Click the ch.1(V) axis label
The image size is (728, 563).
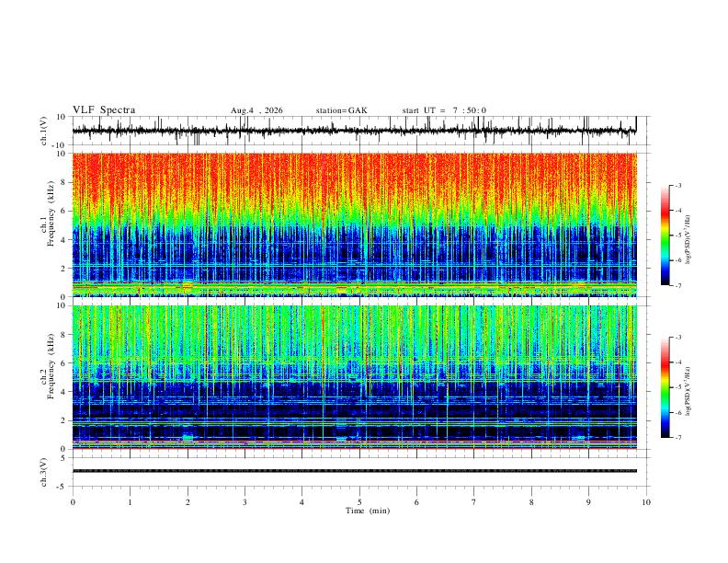point(45,131)
